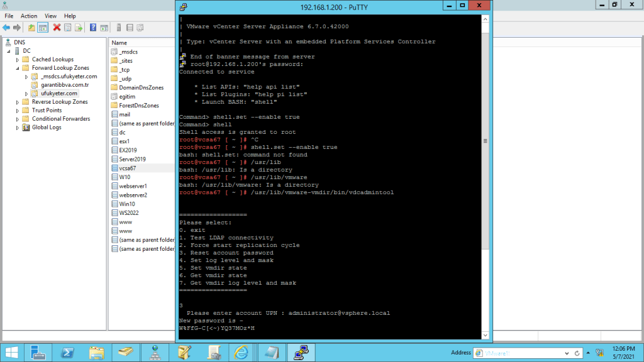Collapse the DC server node
This screenshot has height=362, width=644.
[x=9, y=52]
